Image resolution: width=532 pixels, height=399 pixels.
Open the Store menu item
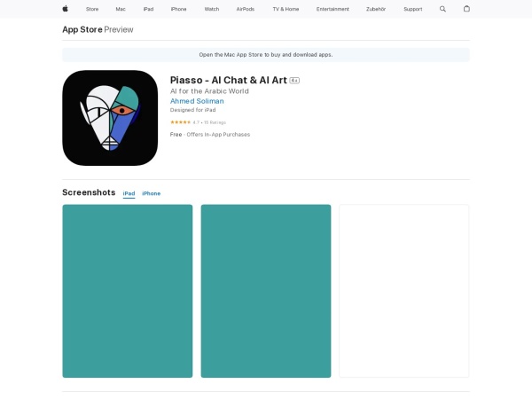(x=92, y=9)
